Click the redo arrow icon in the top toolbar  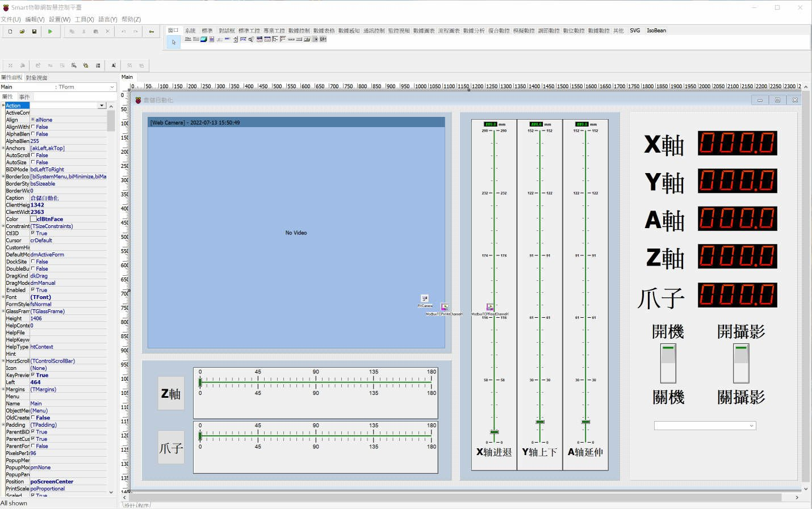(x=135, y=32)
